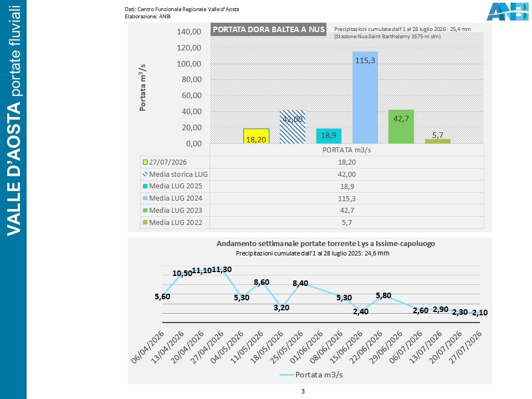Click the 10,50 data label
This screenshot has height=399, width=532.
182,273
